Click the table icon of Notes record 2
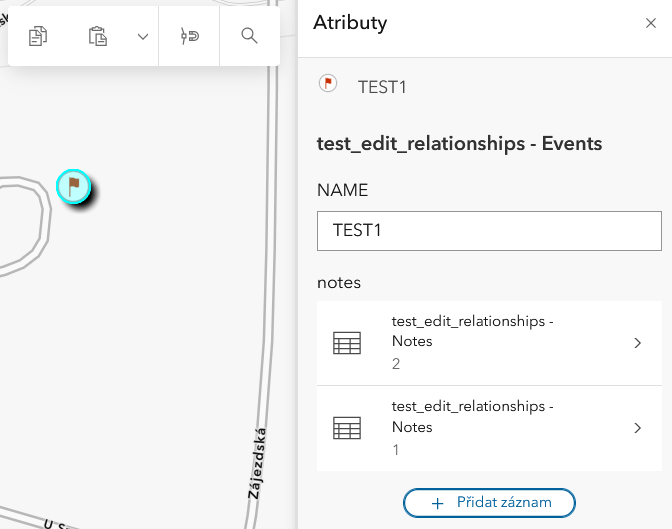 [x=346, y=343]
